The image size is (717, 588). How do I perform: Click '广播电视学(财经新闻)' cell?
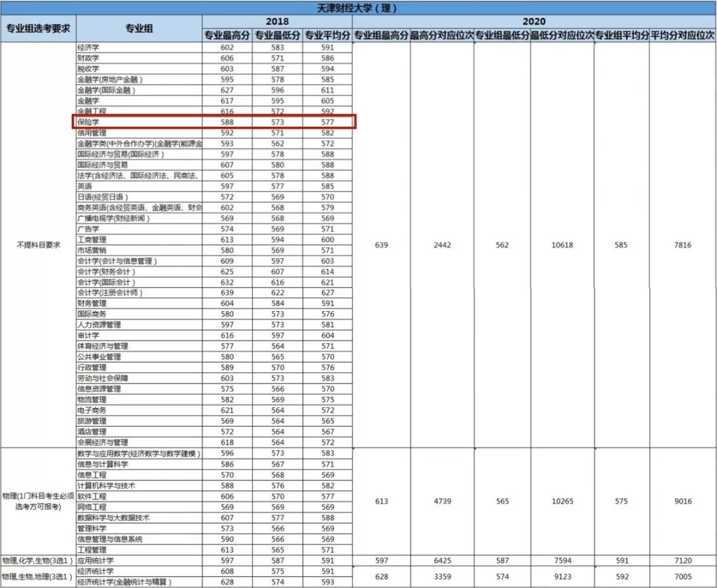tap(139, 218)
